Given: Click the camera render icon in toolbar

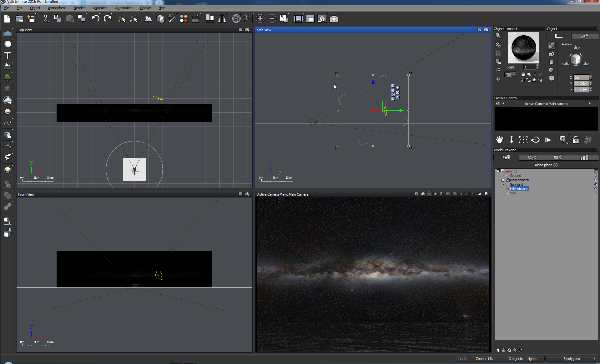Looking at the screenshot, I should click(334, 19).
